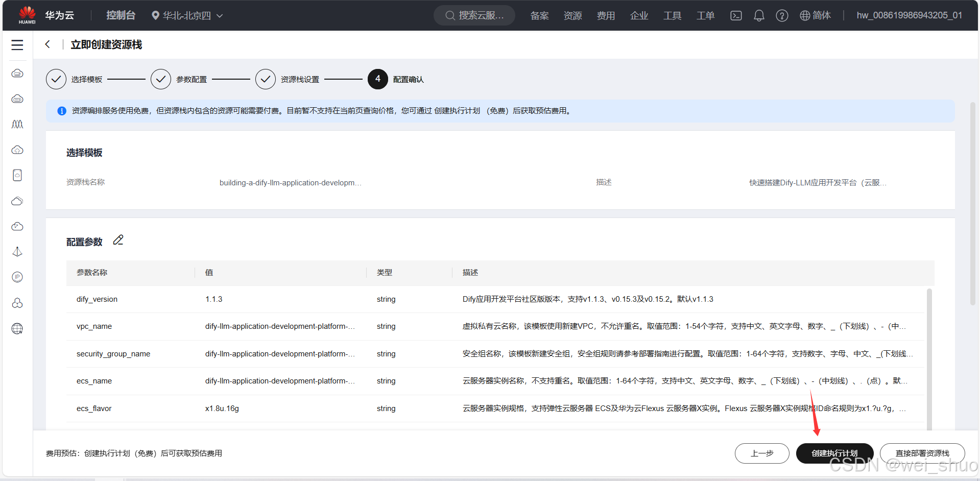Open the cloud upload sidebar icon

tap(17, 150)
